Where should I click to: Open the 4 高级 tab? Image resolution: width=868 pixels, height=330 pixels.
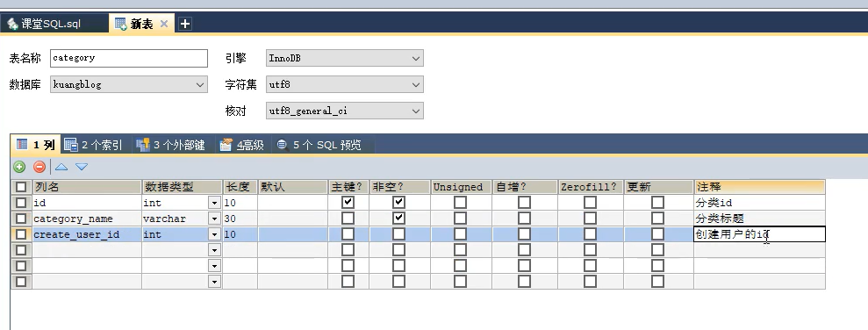[242, 145]
